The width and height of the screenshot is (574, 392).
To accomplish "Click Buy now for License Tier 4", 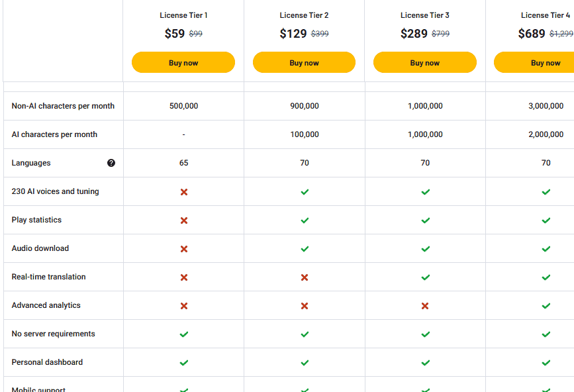I will click(x=546, y=62).
